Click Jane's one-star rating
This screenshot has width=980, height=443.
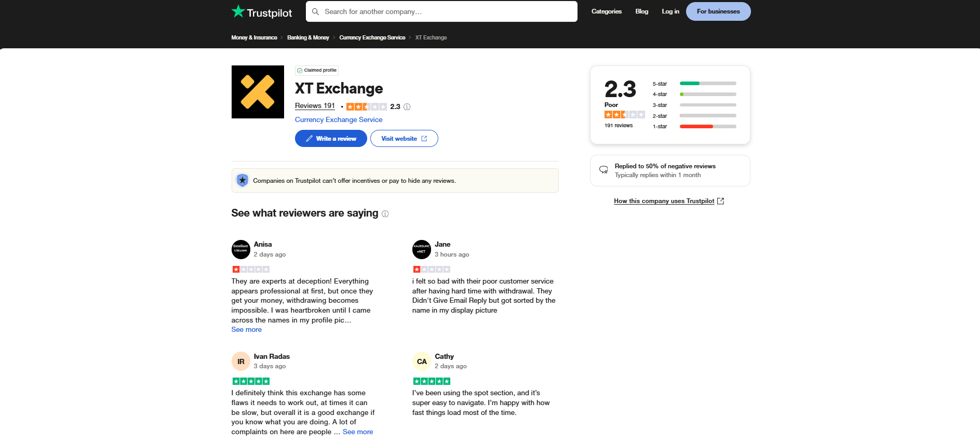pos(432,270)
